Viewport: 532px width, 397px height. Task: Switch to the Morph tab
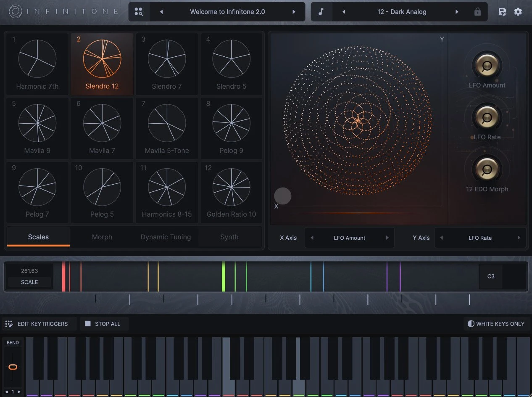[102, 237]
